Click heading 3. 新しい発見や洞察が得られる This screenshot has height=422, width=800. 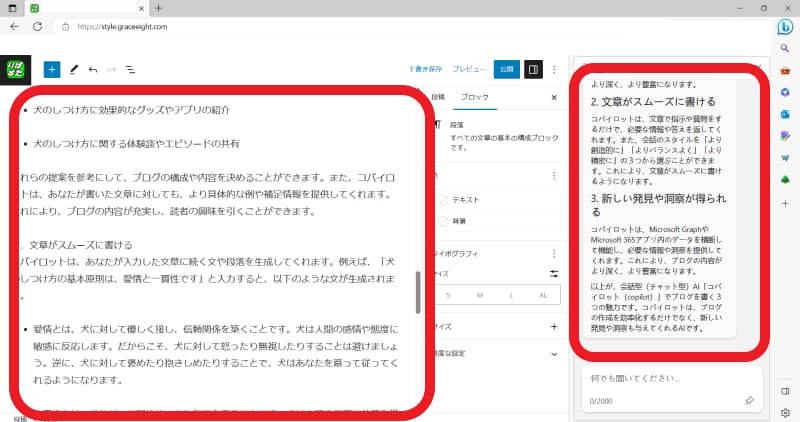click(x=658, y=205)
